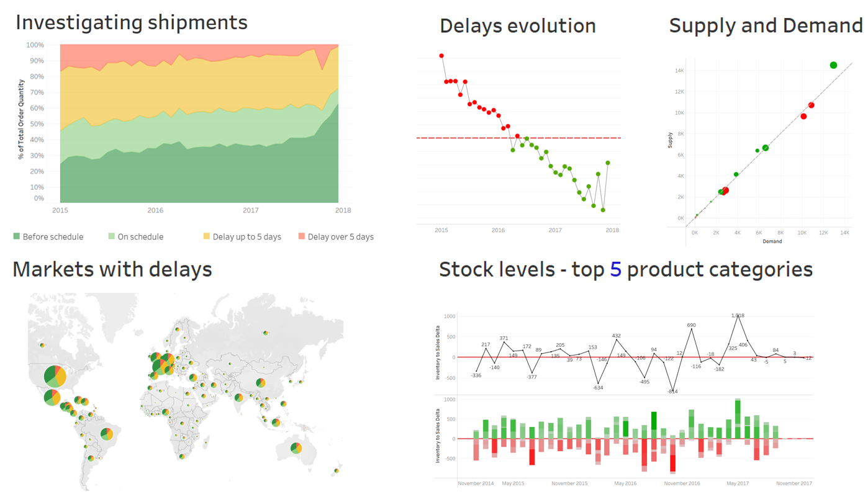Select the 50% label on shipments axis
Viewport: 868px width, 497px height.
tap(37, 124)
